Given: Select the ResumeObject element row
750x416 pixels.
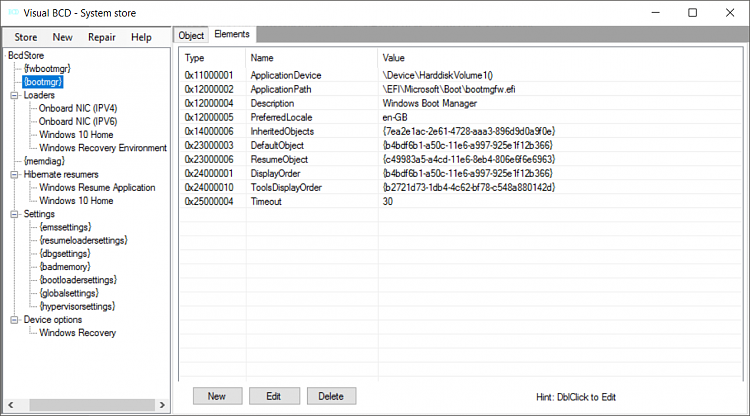Looking at the screenshot, I should [462, 160].
